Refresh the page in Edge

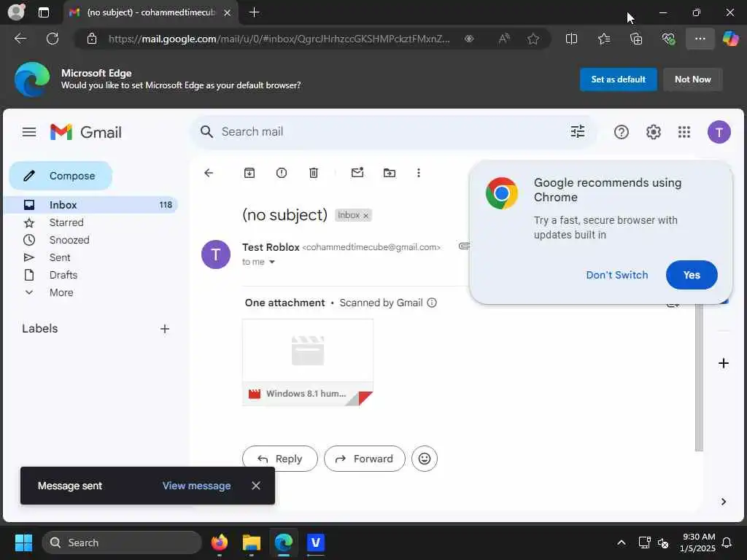pyautogui.click(x=53, y=39)
